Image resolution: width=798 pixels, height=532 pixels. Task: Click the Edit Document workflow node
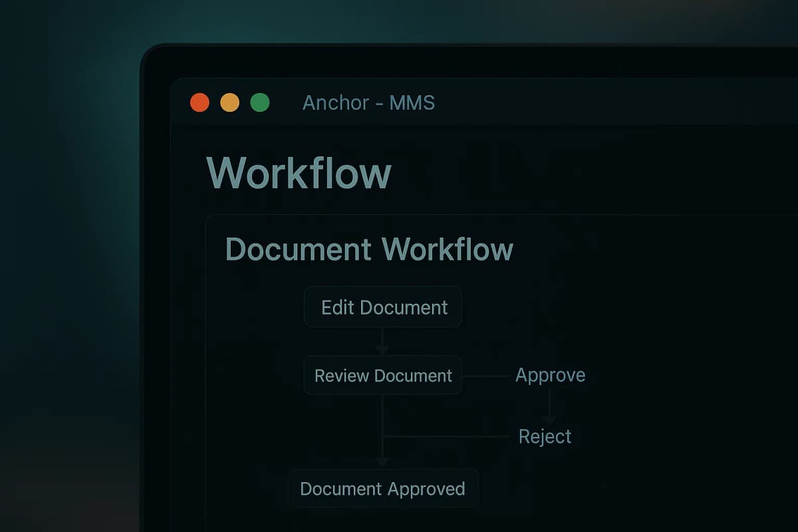pos(383,307)
